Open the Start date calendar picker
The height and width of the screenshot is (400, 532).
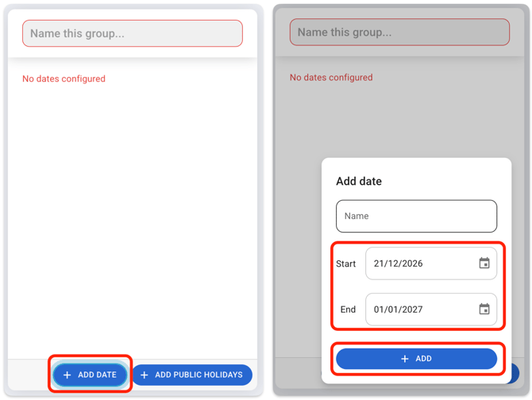click(x=484, y=263)
